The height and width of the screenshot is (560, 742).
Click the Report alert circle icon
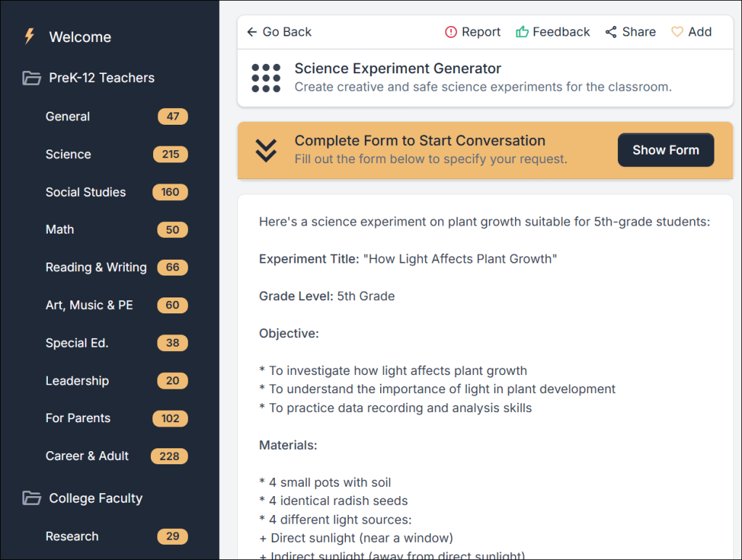451,32
